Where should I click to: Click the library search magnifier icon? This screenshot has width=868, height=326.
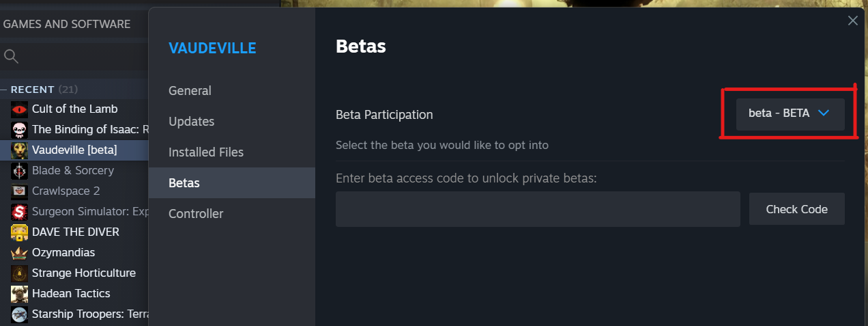point(11,56)
